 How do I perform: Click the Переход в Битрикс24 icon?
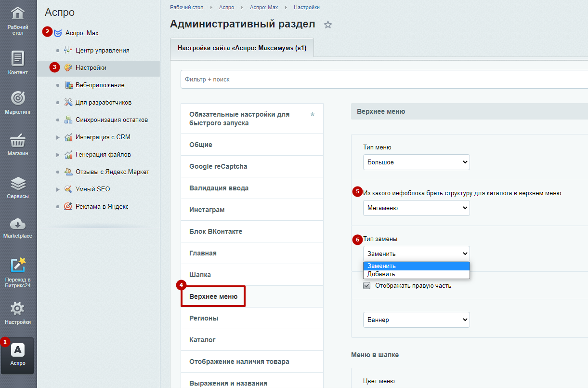pyautogui.click(x=18, y=265)
